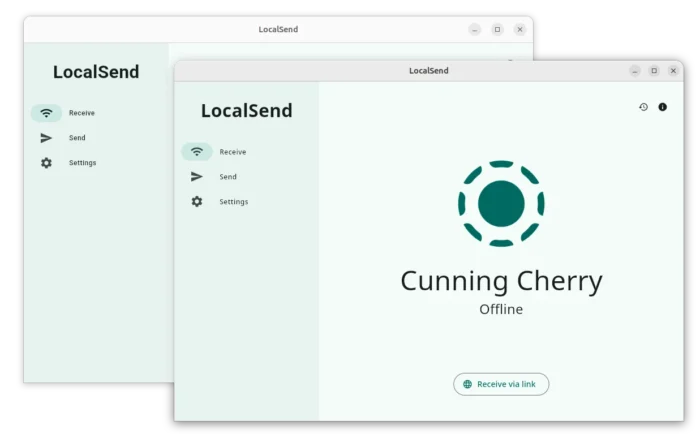This screenshot has width=700, height=434.
Task: Maximize the front LocalSend window
Action: pos(654,71)
